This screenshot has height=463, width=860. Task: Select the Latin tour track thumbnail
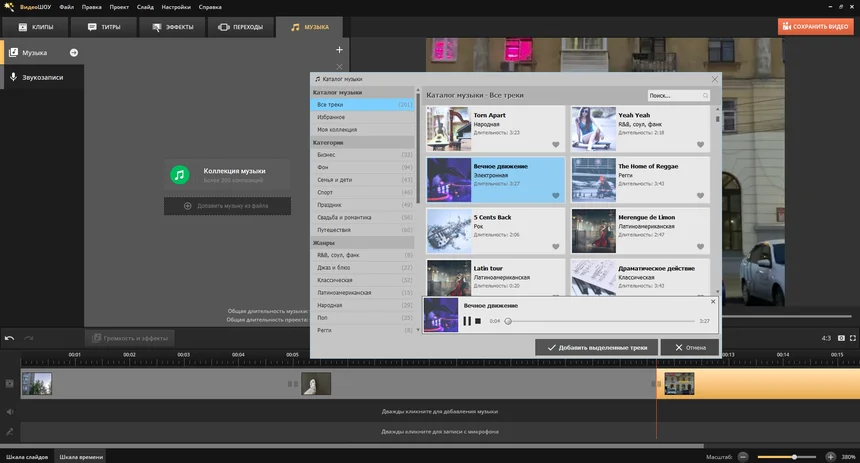coord(449,278)
